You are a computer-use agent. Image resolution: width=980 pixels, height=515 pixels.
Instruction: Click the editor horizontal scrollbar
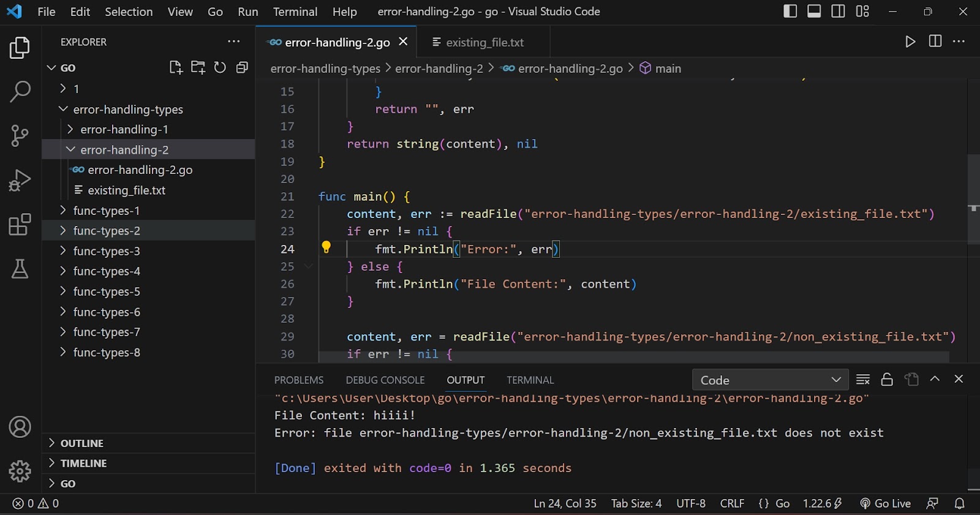coord(634,357)
